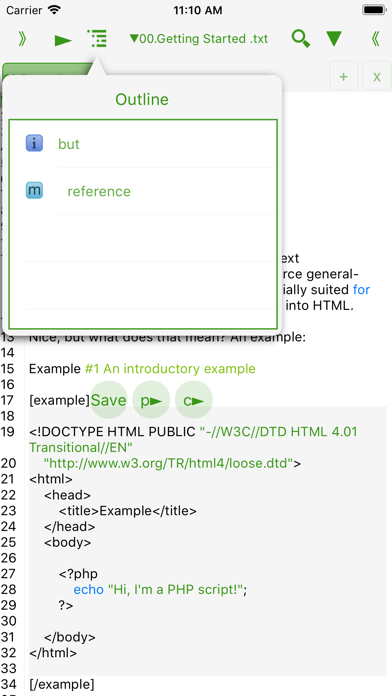Click the Wi-Fi status icon
Screen dimensions: 392x696
click(54, 10)
